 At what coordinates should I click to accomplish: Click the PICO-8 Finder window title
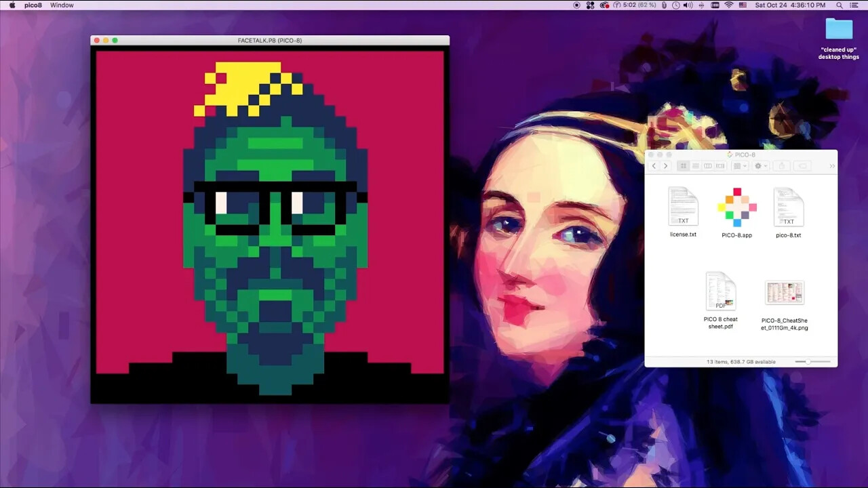[x=745, y=155]
